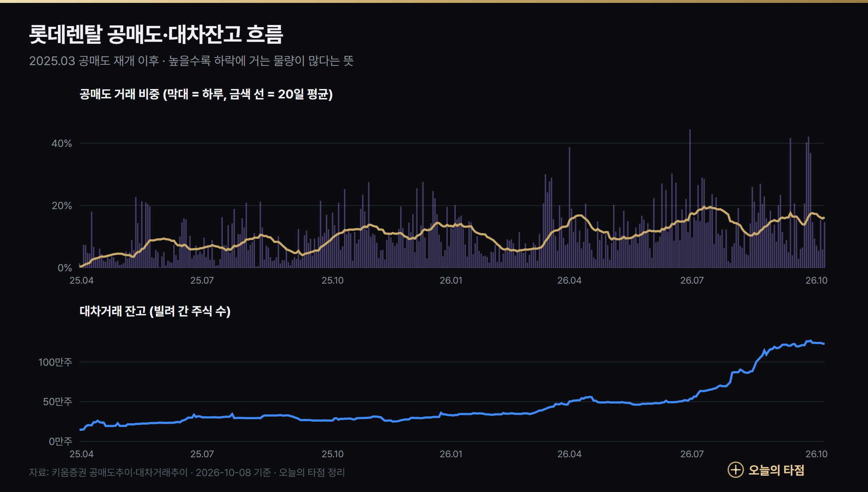Click the 25.04 label under lower chart
This screenshot has width=868, height=492.
(x=81, y=454)
